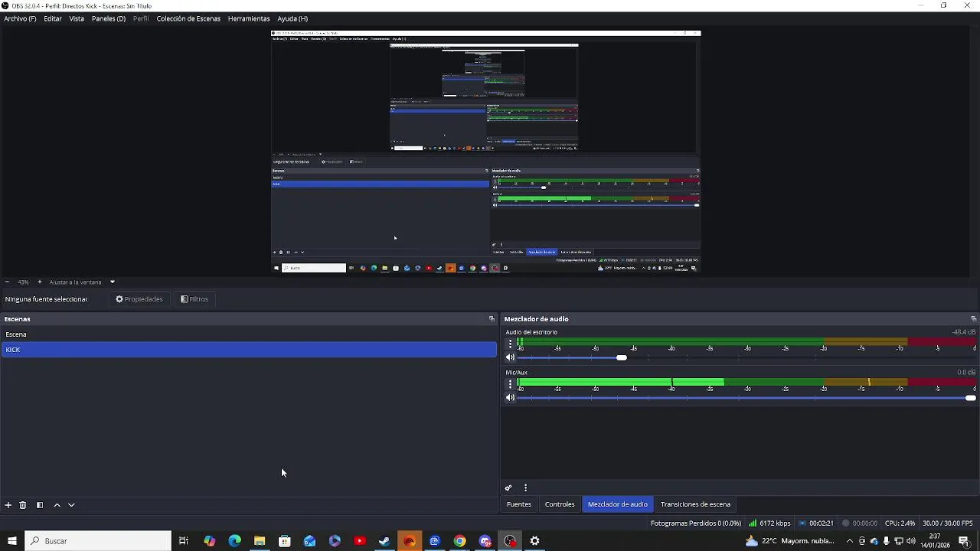Open File Explorer from taskbar
Viewport: 980px width, 551px height.
pos(260,541)
